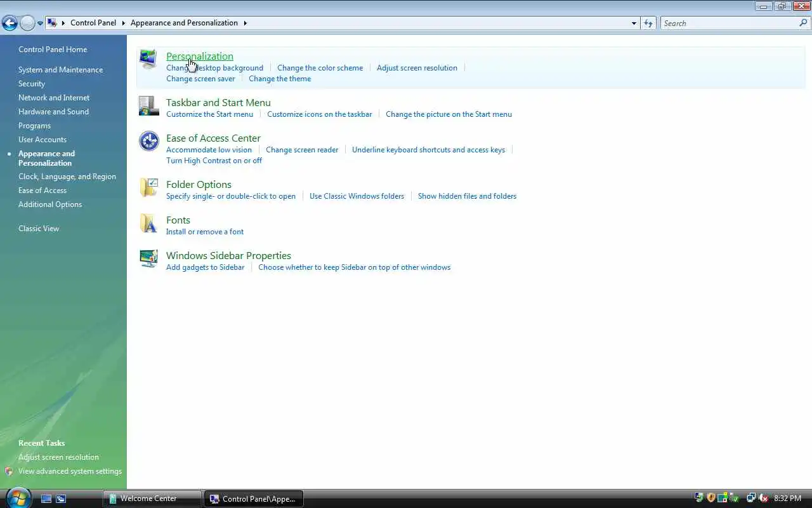This screenshot has width=812, height=508.
Task: Expand the root breadcrumb arrow before Control Panel
Action: point(63,23)
